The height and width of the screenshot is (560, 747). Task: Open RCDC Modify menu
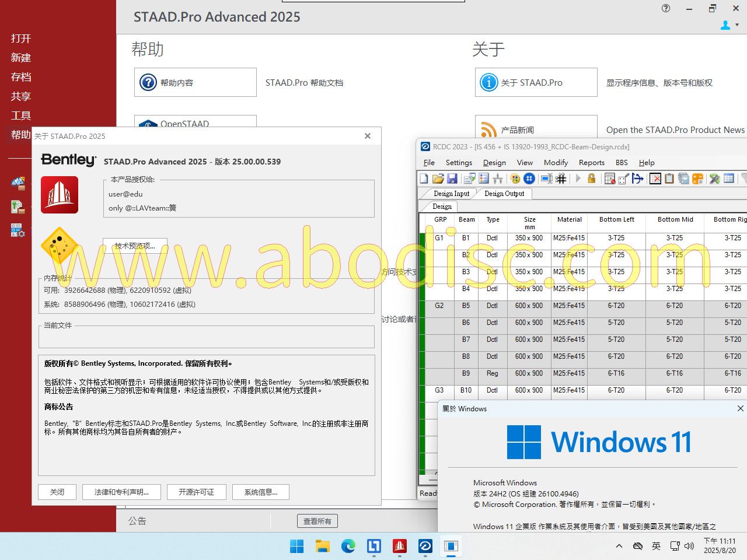coord(556,163)
